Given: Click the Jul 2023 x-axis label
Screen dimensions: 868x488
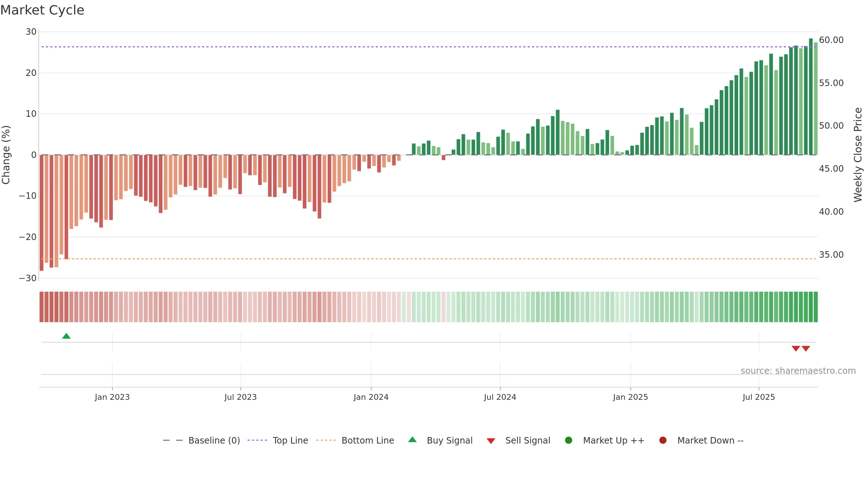Looking at the screenshot, I should point(241,397).
